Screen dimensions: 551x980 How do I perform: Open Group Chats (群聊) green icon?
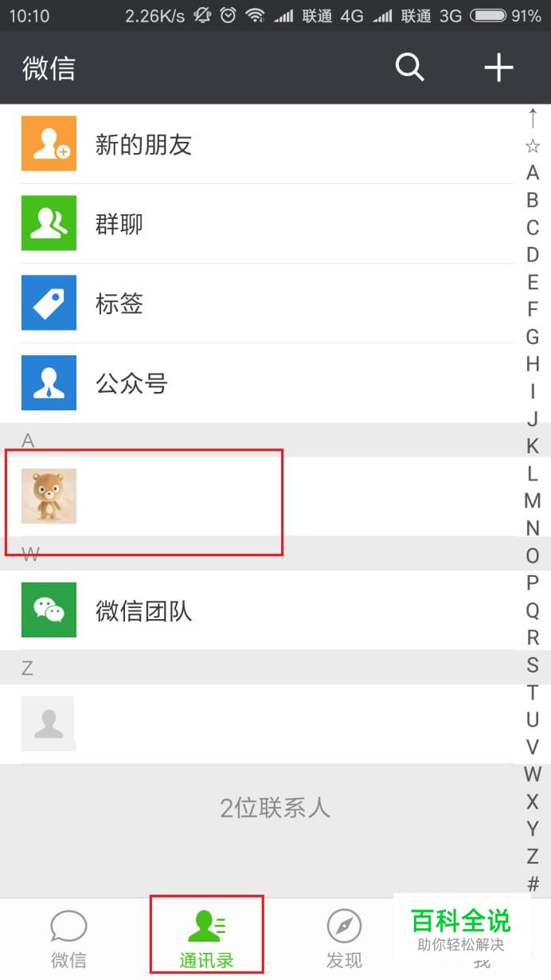[49, 223]
